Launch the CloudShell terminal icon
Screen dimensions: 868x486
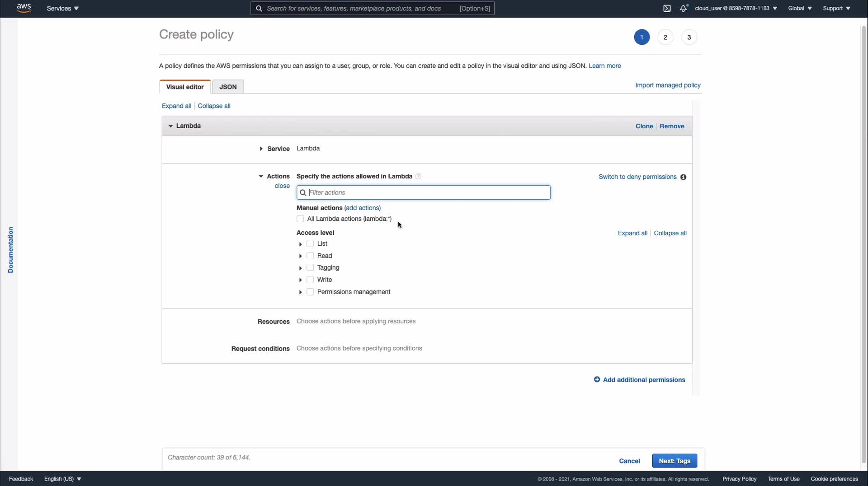tap(667, 8)
